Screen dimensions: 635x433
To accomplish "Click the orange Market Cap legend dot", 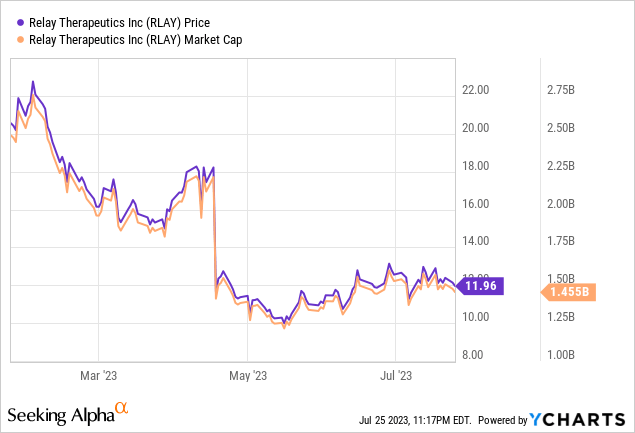I will (x=14, y=39).
